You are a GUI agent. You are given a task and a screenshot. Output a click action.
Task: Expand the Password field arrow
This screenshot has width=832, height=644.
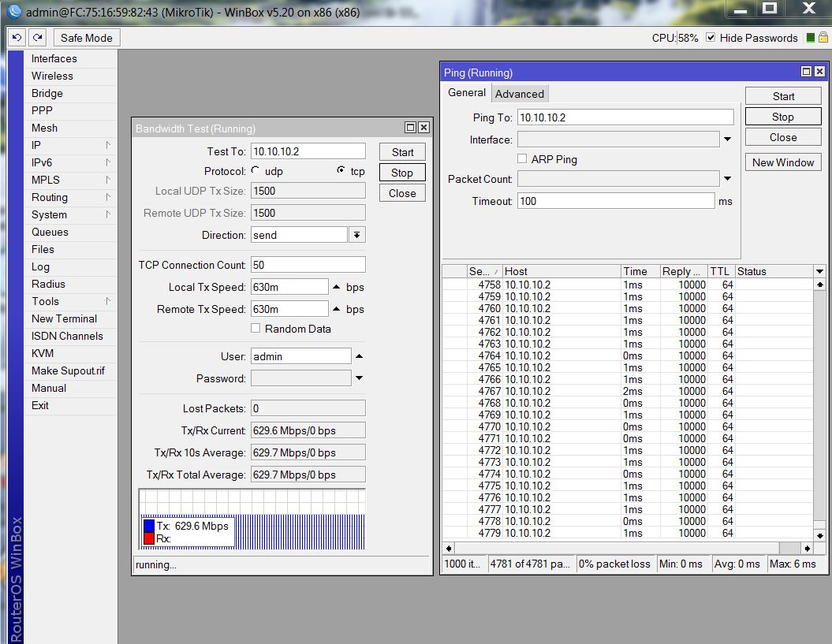(x=360, y=378)
